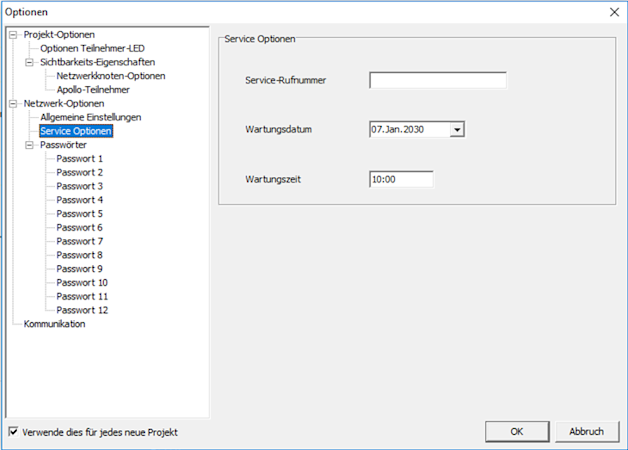
Task: Collapse the Projekt-Optionen tree node
Action: 13,35
